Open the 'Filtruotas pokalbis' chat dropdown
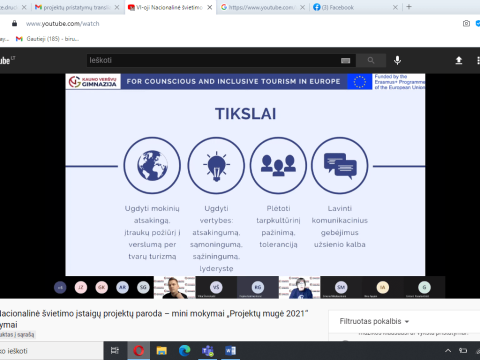 (374, 321)
